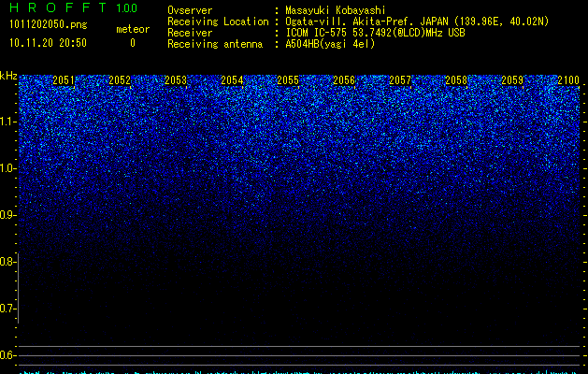
Task: Click the kHz axis unit label
Action: (x=8, y=76)
